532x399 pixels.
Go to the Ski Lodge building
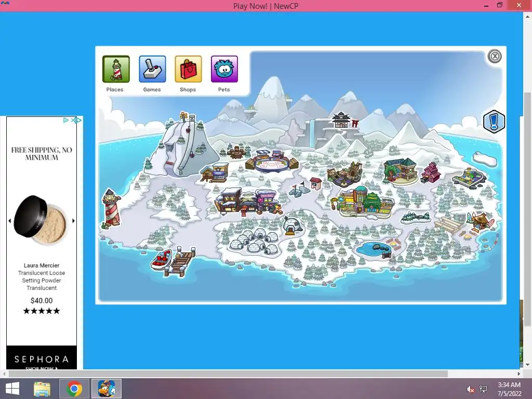[215, 172]
